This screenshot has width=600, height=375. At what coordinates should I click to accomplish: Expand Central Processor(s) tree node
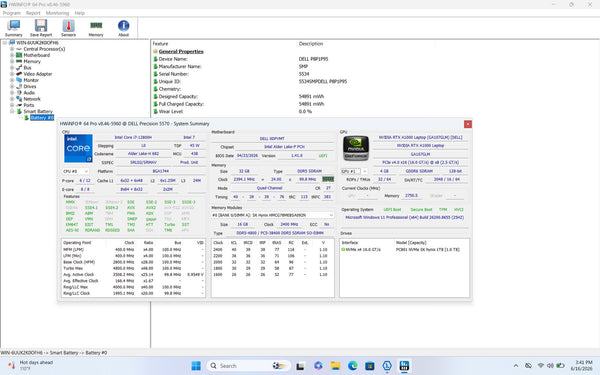coord(11,49)
